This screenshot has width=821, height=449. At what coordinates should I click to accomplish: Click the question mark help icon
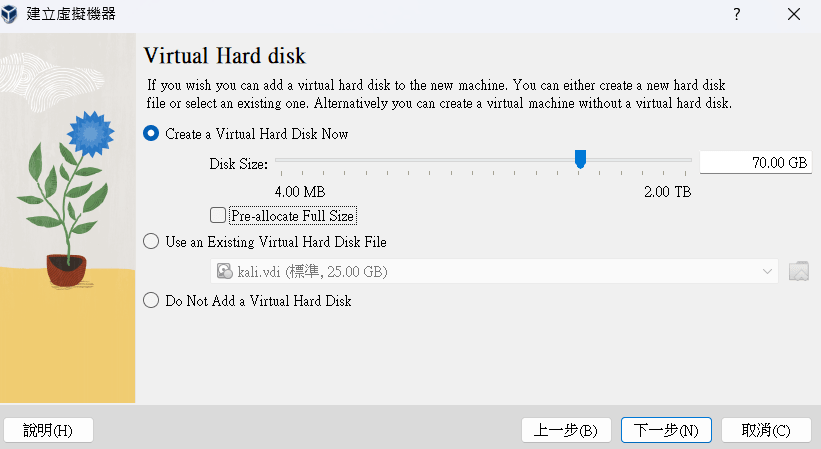(737, 14)
